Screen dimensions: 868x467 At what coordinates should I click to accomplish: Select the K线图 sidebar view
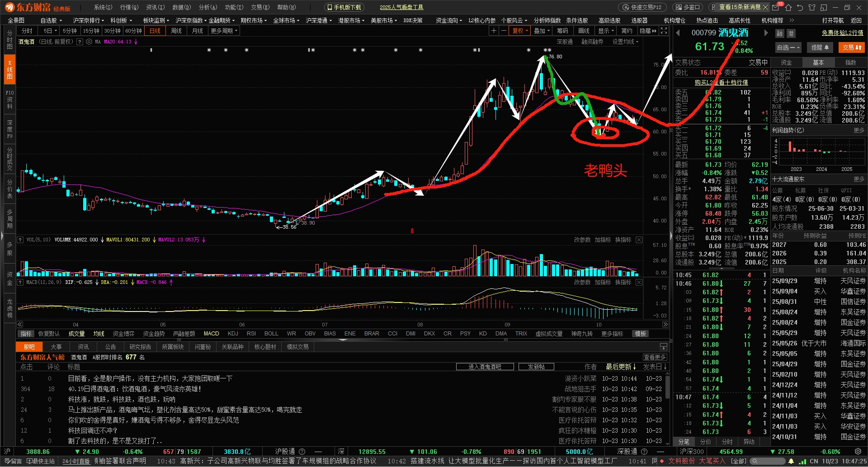coord(9,70)
